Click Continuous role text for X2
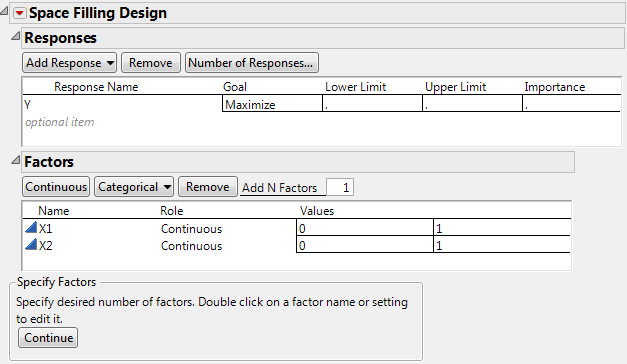The width and height of the screenshot is (627, 364). (x=192, y=246)
